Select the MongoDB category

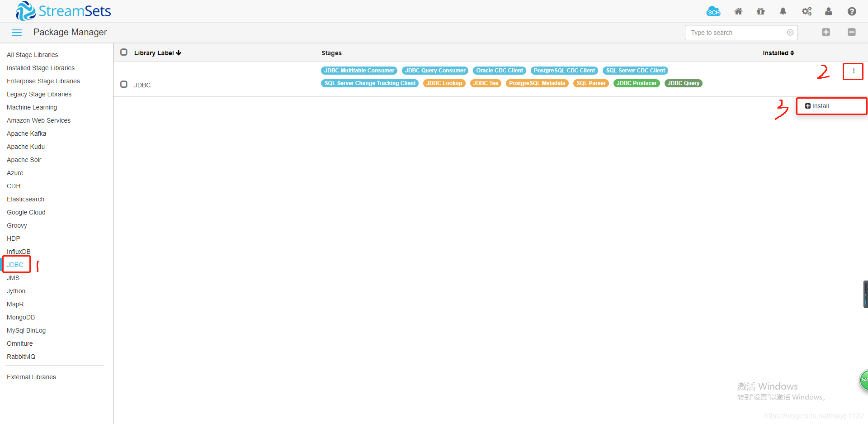pyautogui.click(x=21, y=317)
